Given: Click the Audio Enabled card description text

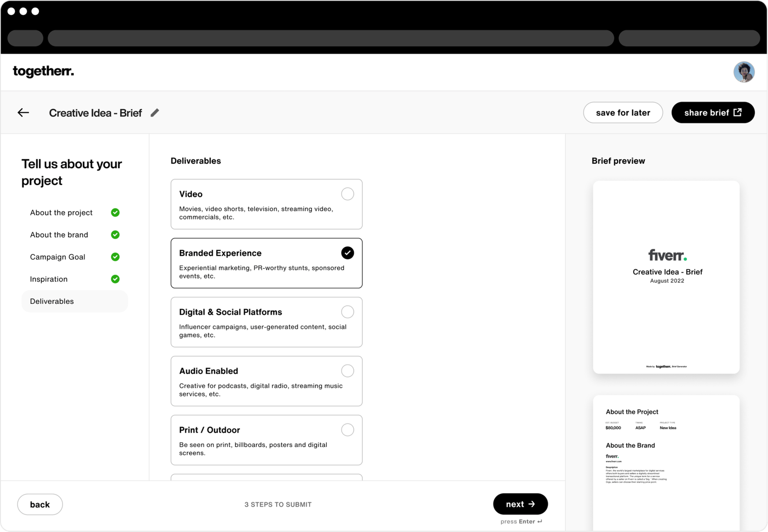Looking at the screenshot, I should point(261,390).
